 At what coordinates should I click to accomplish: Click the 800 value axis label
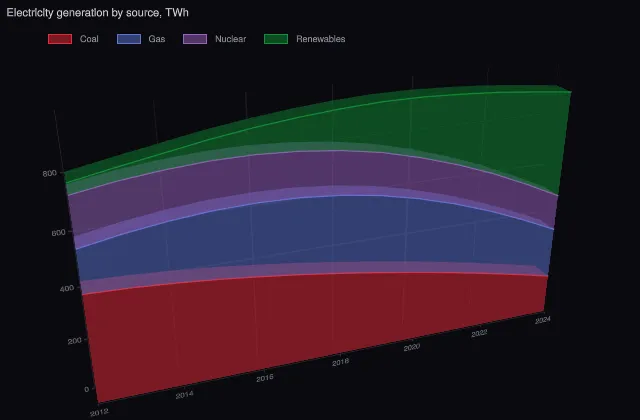[x=49, y=173]
